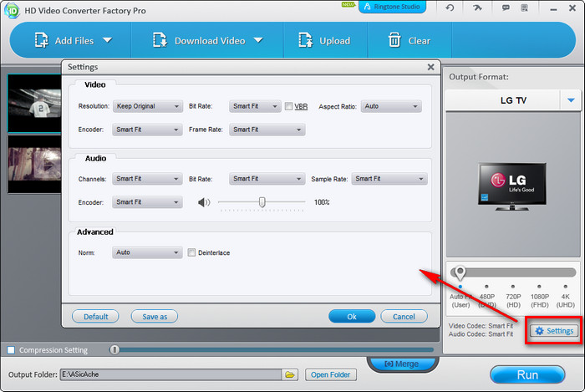Enable the VBR checkbox
Viewport: 585px width, 392px height.
[288, 106]
